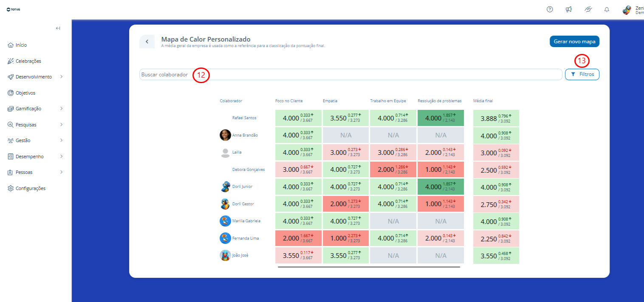644x302 pixels.
Task: Click the Pessoas badge icon
Action: (x=11, y=172)
